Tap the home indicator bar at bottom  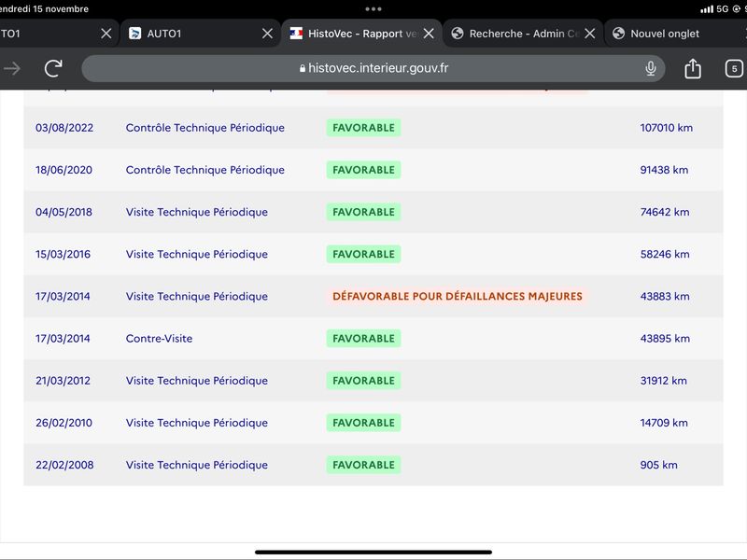(373, 553)
